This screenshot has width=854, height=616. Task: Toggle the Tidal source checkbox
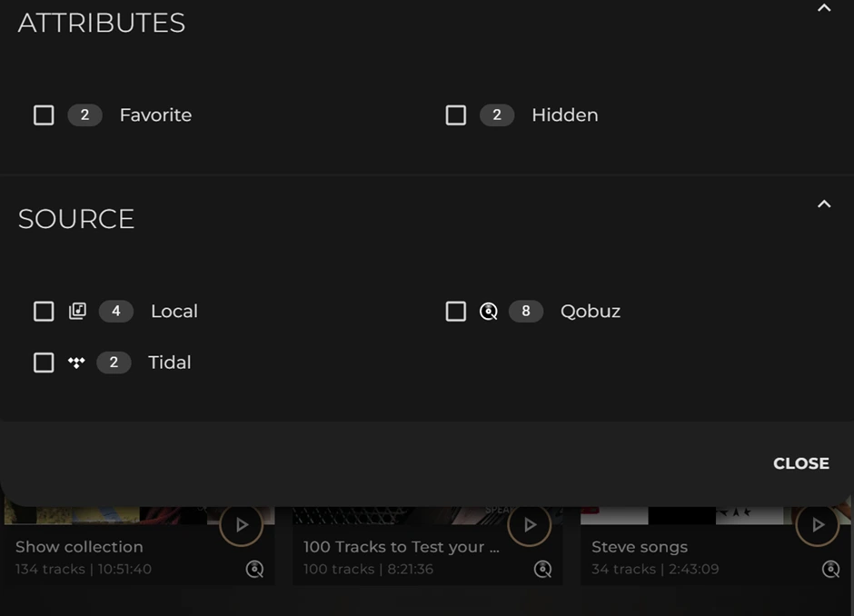pos(44,363)
